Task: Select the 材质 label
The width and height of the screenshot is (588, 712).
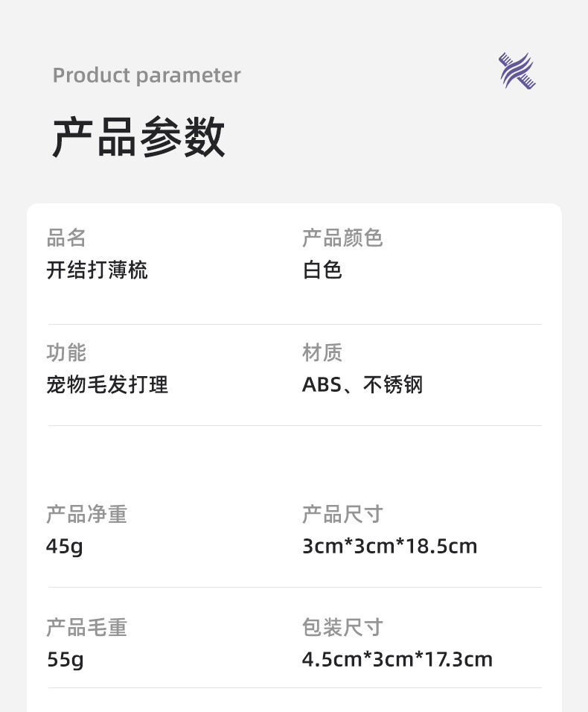Action: tap(322, 353)
